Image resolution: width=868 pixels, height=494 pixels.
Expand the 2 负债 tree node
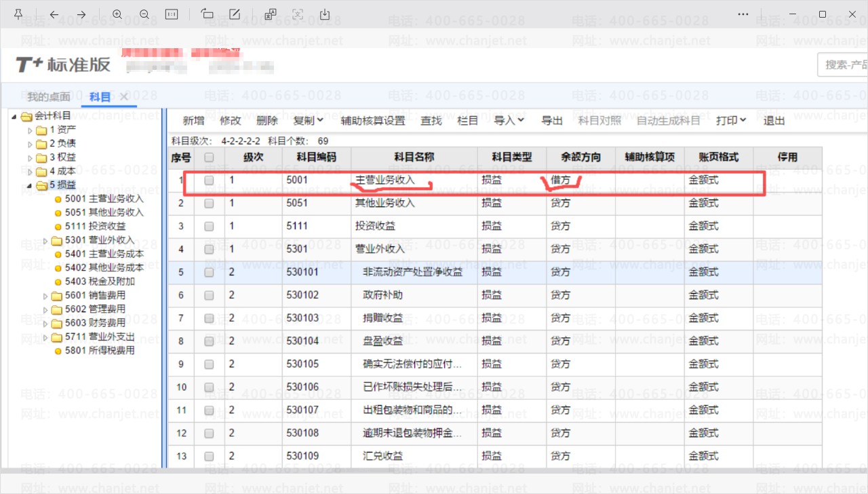pos(30,144)
